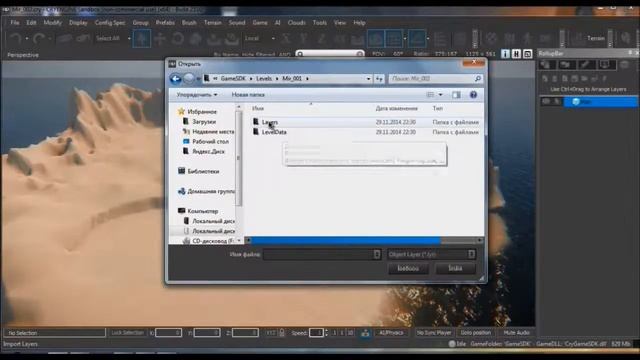Viewport: 640px width, 360px height.
Task: Open the Упорядочить dropdown menu
Action: [x=197, y=95]
